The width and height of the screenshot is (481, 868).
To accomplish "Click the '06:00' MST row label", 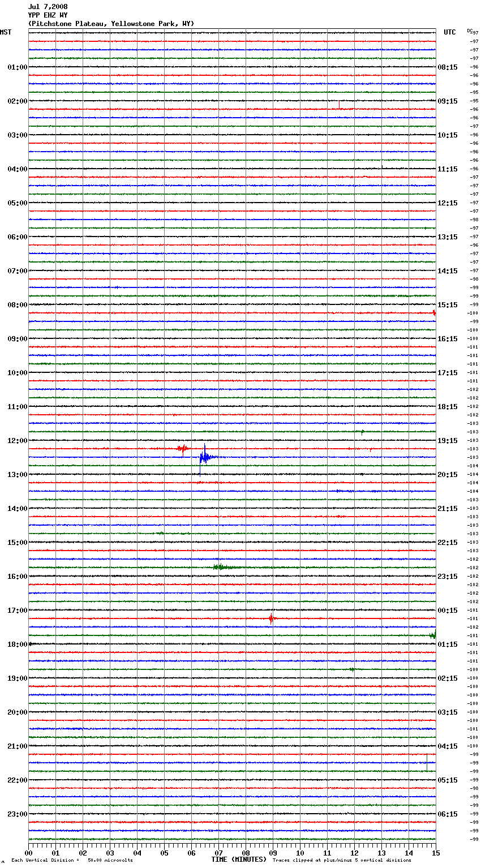I will click(x=17, y=237).
